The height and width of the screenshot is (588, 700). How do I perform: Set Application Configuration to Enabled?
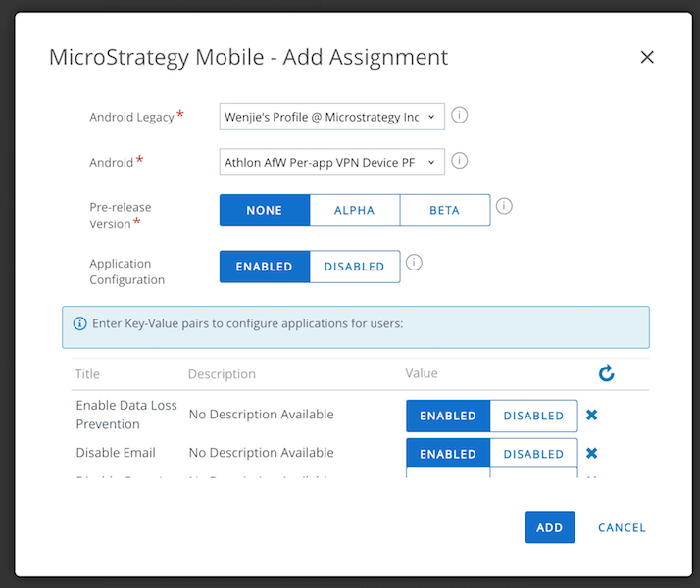point(265,267)
